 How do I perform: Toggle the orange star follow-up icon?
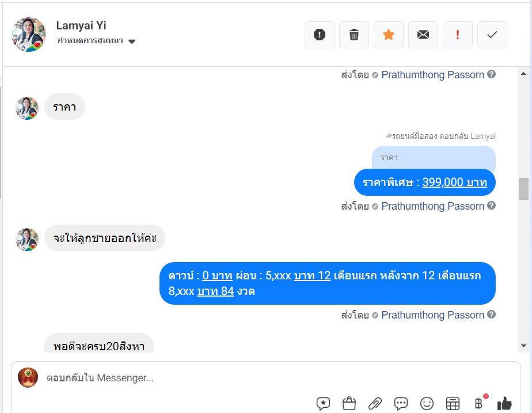click(x=389, y=35)
